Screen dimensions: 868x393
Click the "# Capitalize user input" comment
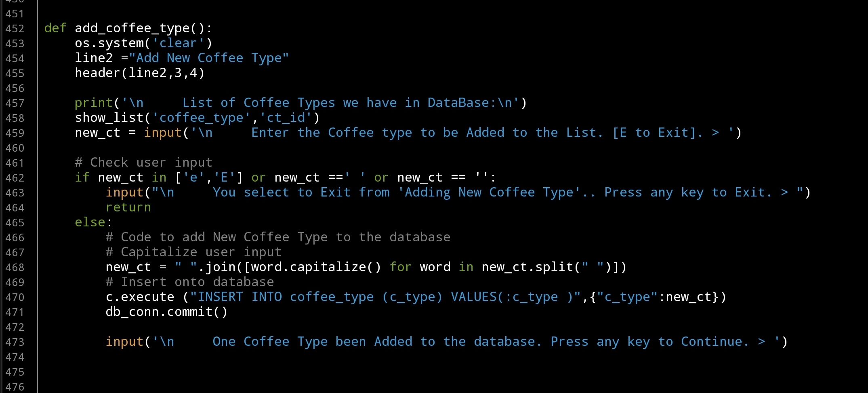pos(193,252)
